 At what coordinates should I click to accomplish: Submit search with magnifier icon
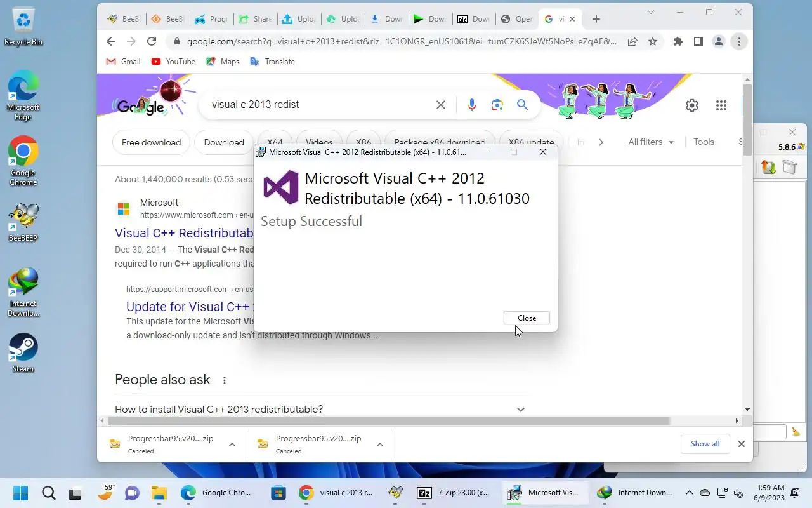point(522,105)
